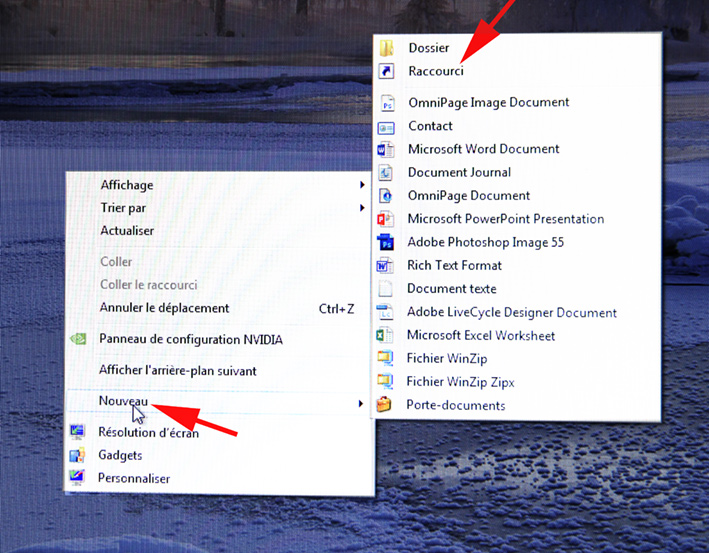Create a new OmniPage Image Document

point(517,103)
